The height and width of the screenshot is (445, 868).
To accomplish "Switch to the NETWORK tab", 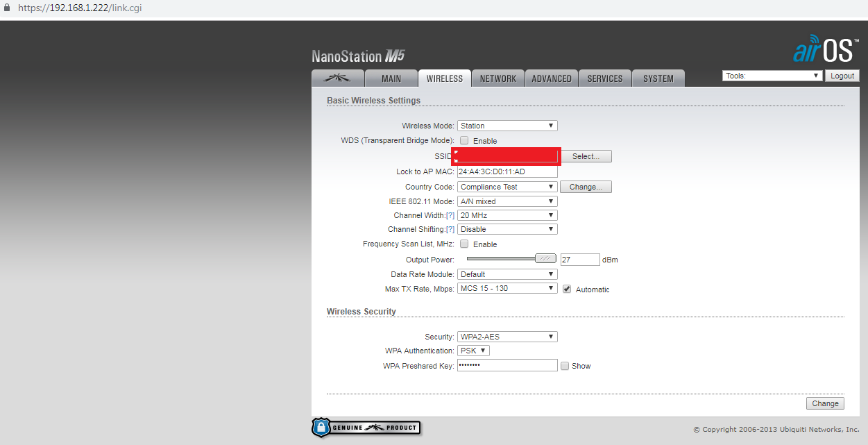I will pos(497,78).
